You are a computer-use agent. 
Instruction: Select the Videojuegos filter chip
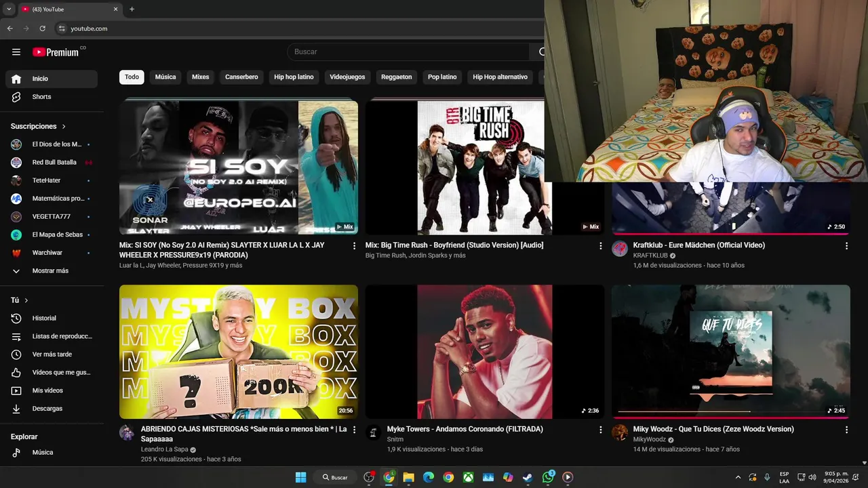pos(347,77)
